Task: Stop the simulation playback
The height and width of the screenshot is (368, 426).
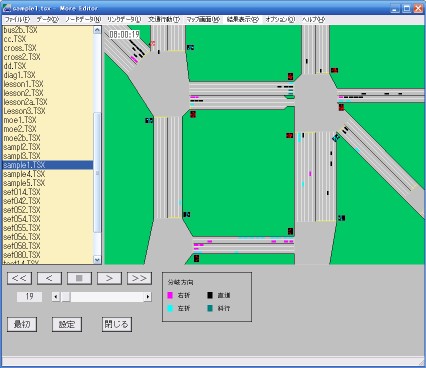Action: point(79,278)
